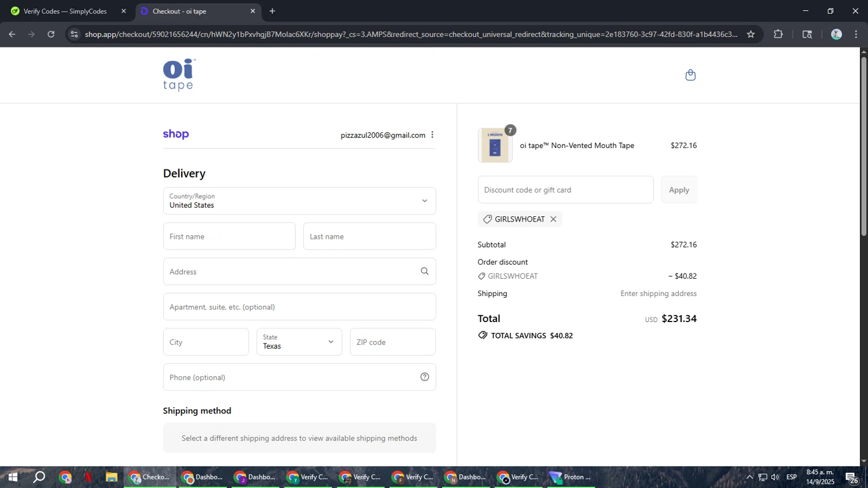Bookmark this page with the star icon
The image size is (868, 488).
pos(751,34)
